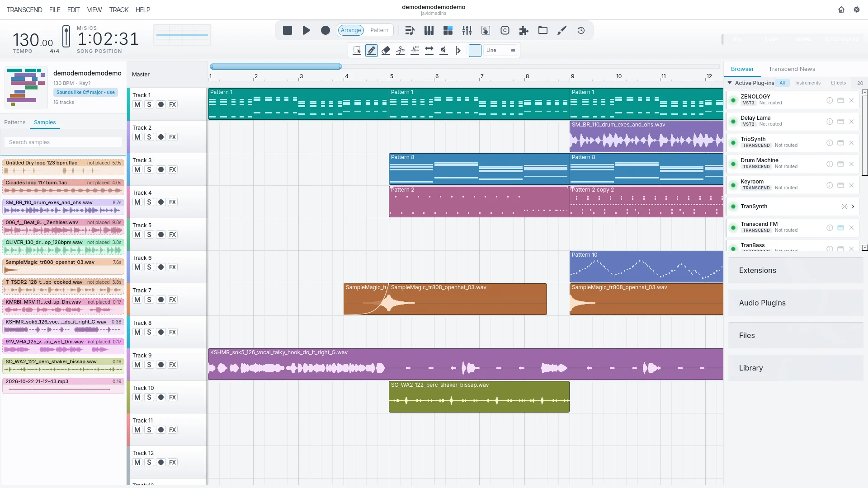Open the playlist/song editor icon
The height and width of the screenshot is (488, 868).
point(410,30)
